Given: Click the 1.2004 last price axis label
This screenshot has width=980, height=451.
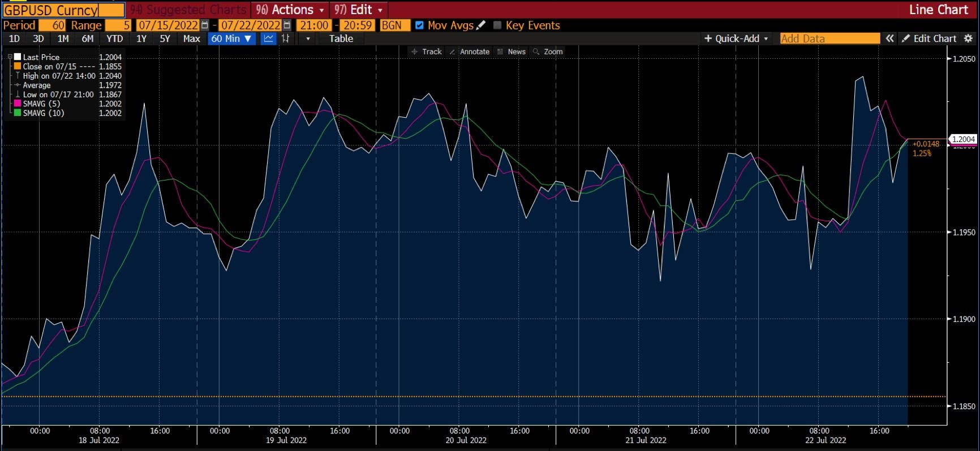Looking at the screenshot, I should click(x=963, y=139).
